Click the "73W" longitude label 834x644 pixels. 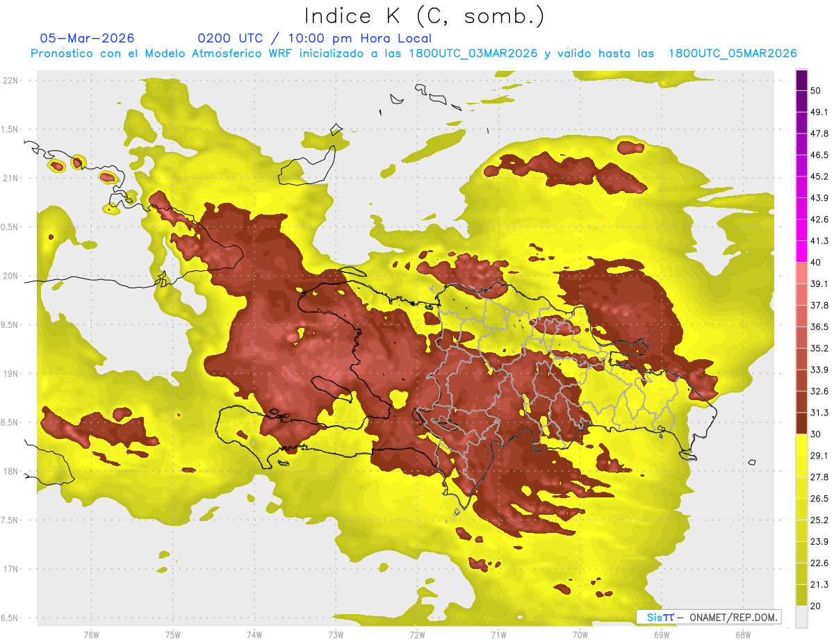tap(336, 634)
